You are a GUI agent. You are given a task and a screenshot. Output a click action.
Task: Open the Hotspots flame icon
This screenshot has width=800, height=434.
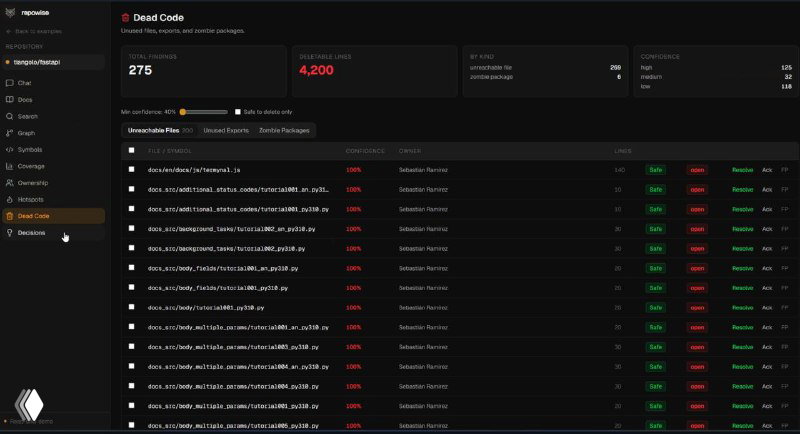[x=9, y=199]
